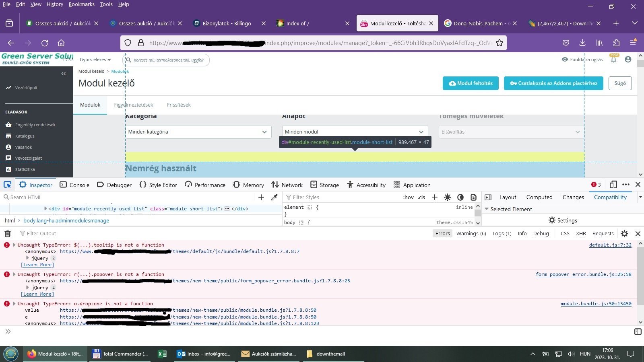The image size is (644, 362).
Task: Collapse the sidebar with the double-chevron icon
Action: coord(63,74)
